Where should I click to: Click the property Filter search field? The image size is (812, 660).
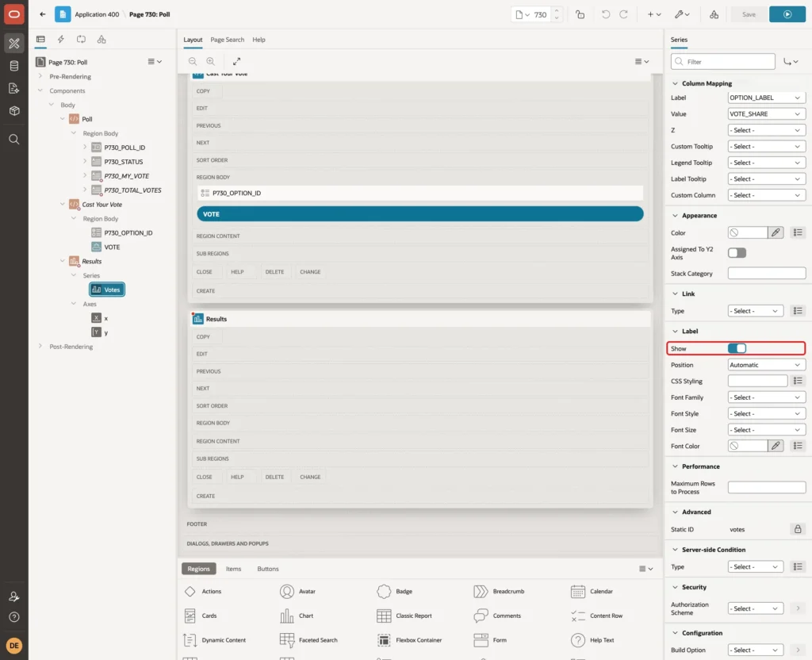pyautogui.click(x=722, y=62)
